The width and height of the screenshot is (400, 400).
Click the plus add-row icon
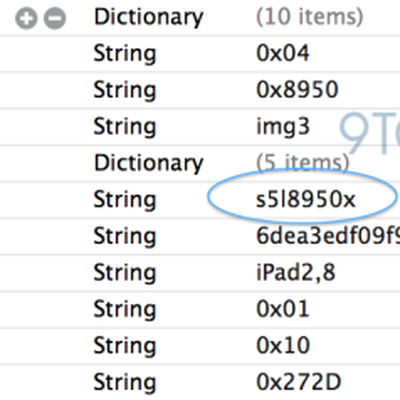26,18
